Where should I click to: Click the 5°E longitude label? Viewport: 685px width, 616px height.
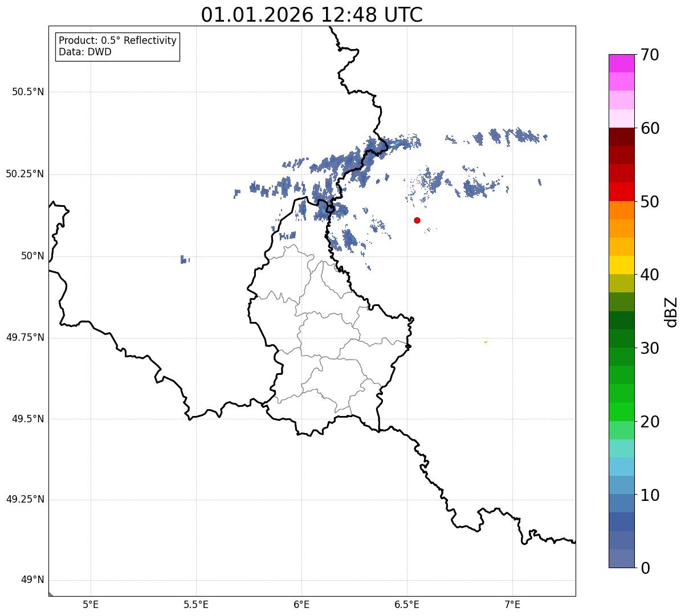[91, 604]
